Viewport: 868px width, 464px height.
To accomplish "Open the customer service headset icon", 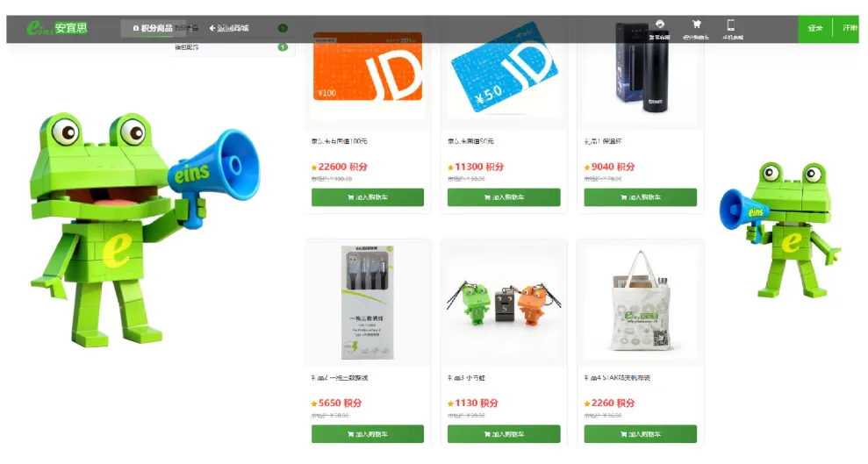I will (659, 29).
